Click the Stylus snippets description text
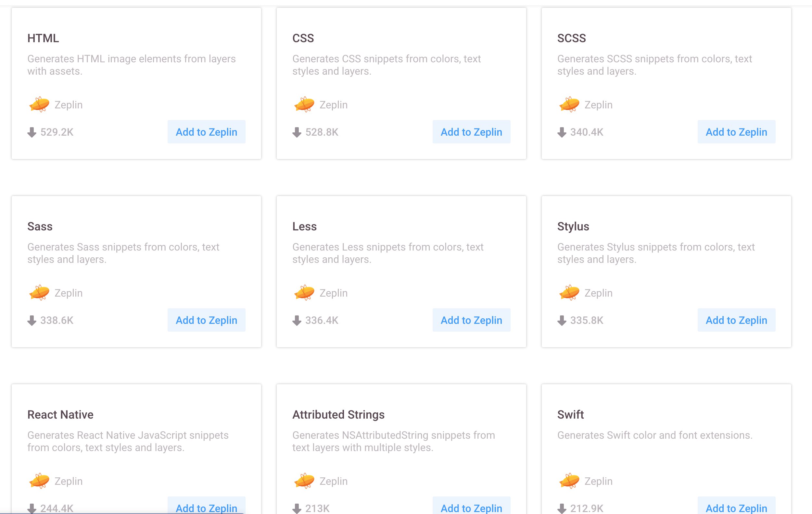This screenshot has width=812, height=514. (x=656, y=253)
